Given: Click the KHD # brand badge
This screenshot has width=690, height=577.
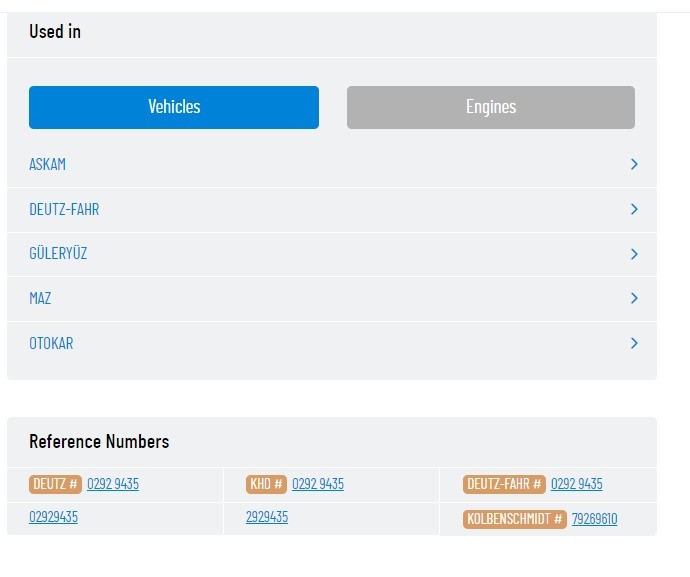Looking at the screenshot, I should tap(266, 484).
